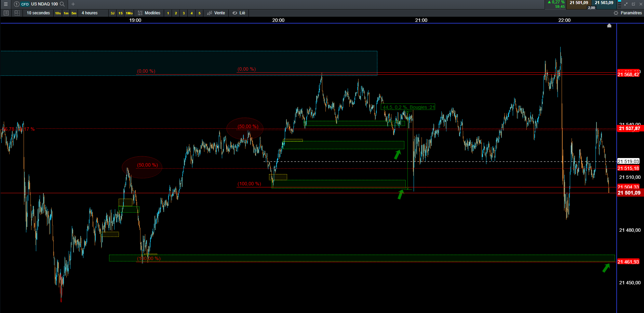Image resolution: width=644 pixels, height=313 pixels.
Task: Toggle the market depth ladder indicator
Action: click(619, 4)
